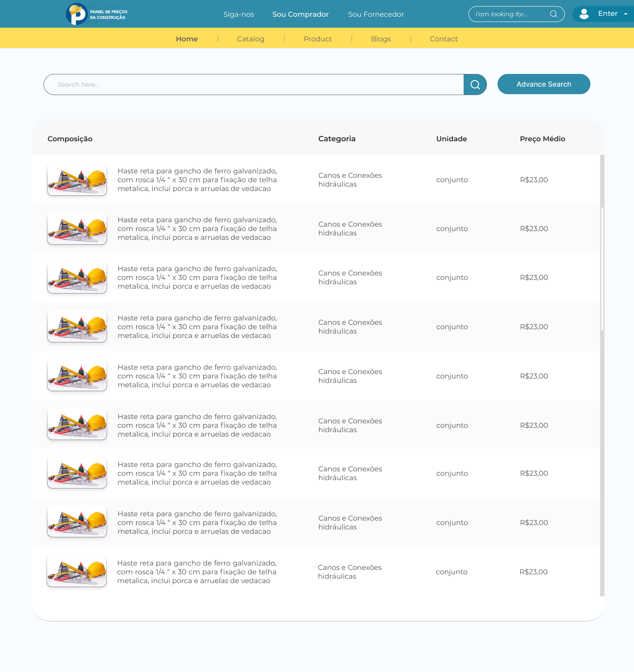Click 'conjunto' in the second row
The image size is (634, 672).
click(452, 229)
